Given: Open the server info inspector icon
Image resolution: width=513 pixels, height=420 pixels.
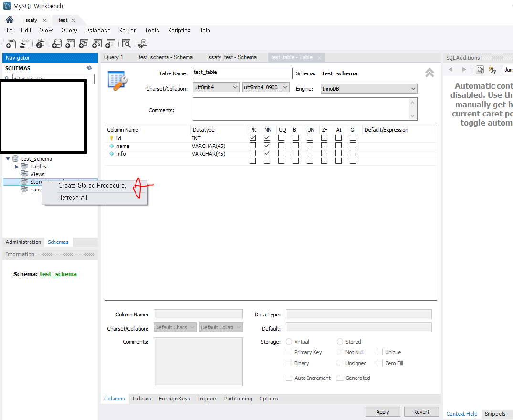Looking at the screenshot, I should pyautogui.click(x=40, y=43).
